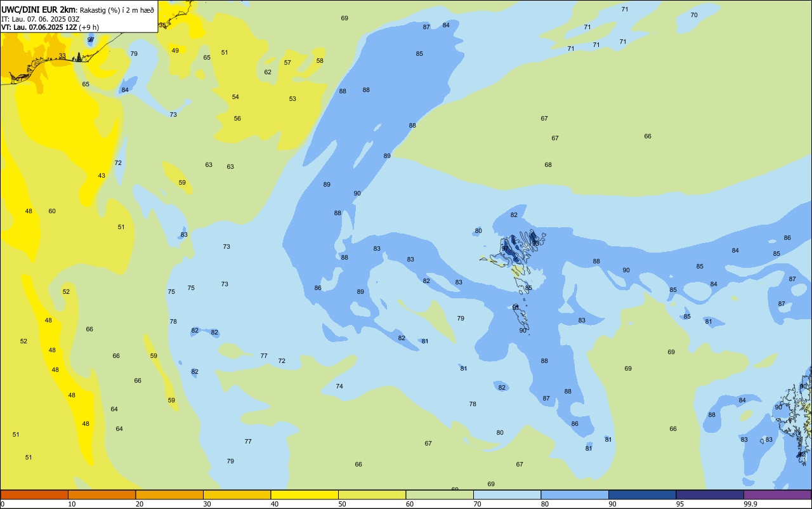Click the legend tick label '95'
Image resolution: width=812 pixels, height=509 pixels.
(x=680, y=504)
